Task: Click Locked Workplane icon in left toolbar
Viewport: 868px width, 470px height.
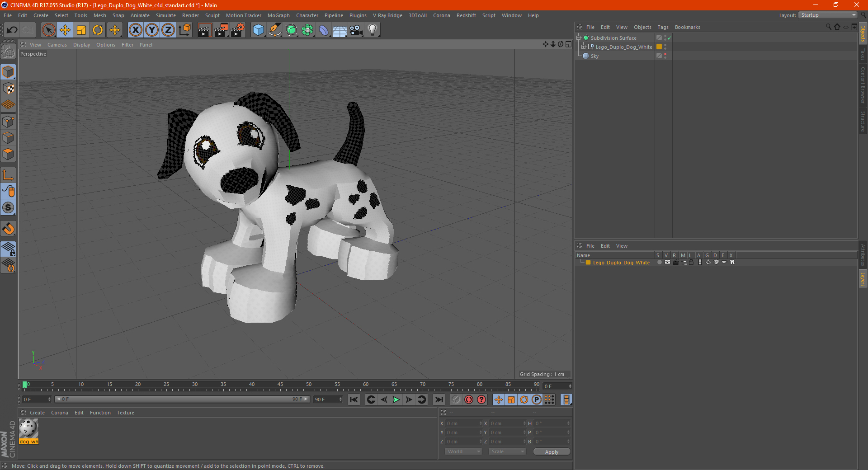Action: [x=8, y=249]
